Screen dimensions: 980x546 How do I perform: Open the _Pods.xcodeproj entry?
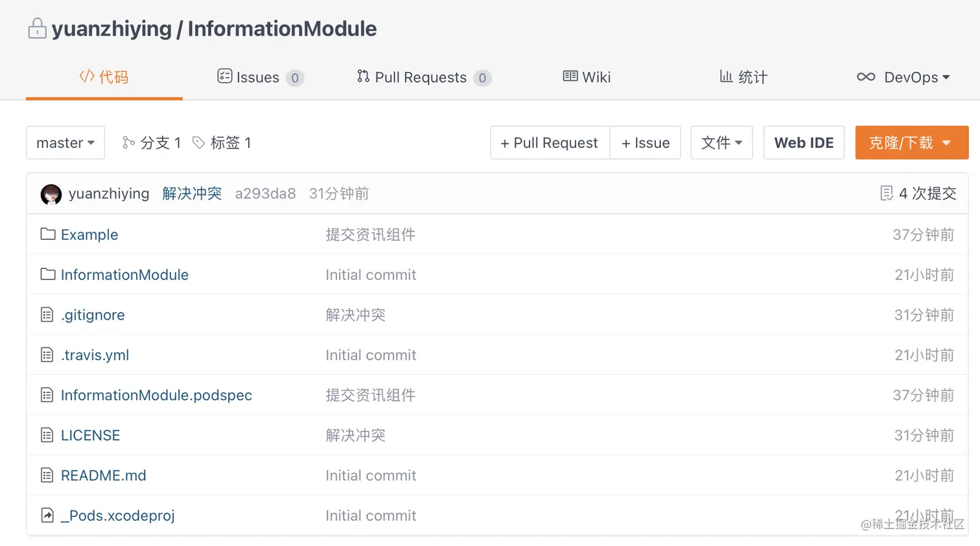pos(117,516)
